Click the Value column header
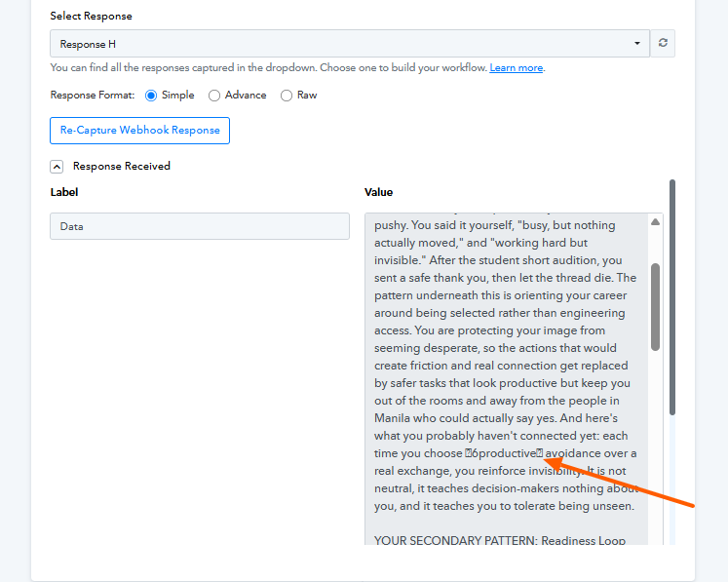 pyautogui.click(x=378, y=193)
